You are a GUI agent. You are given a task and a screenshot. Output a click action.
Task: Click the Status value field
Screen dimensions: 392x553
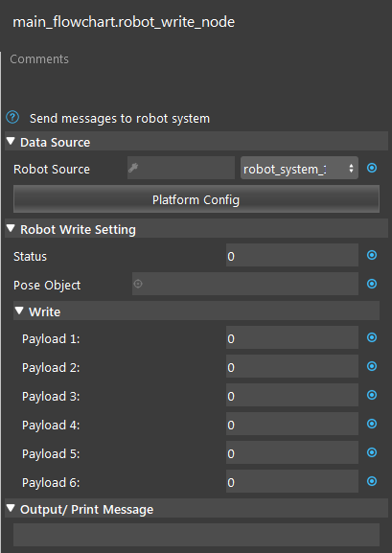[292, 255]
